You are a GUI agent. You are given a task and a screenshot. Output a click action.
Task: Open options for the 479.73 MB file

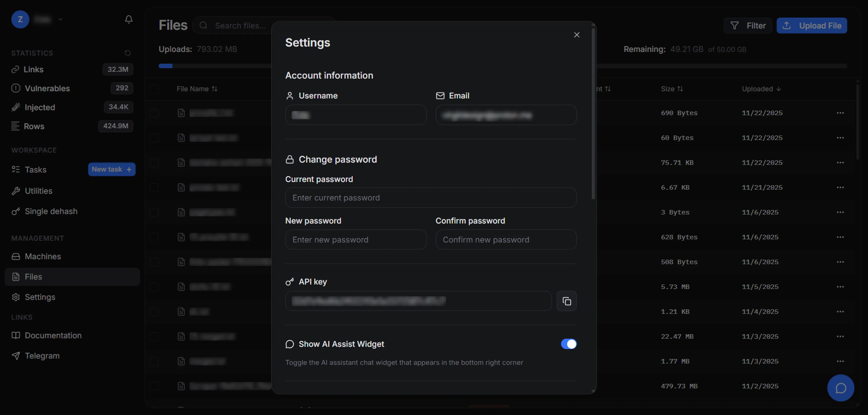pos(840,386)
